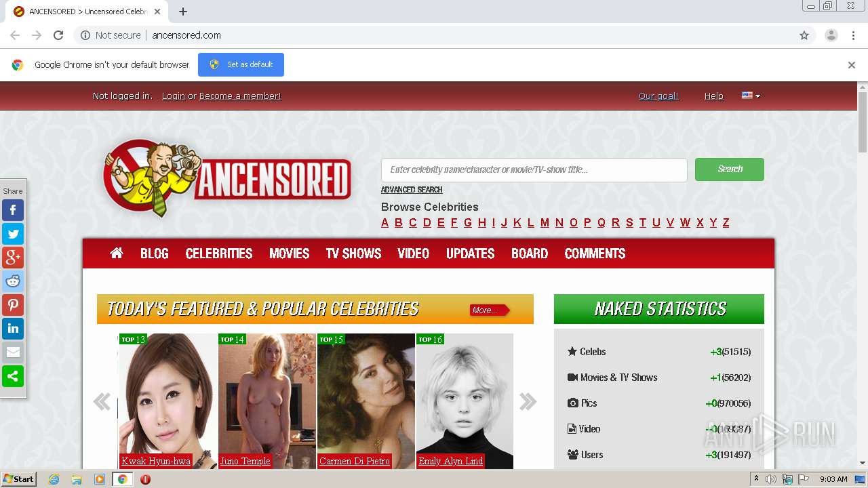Open media player from taskbar
Image resolution: width=868 pixels, height=488 pixels.
pos(100,479)
